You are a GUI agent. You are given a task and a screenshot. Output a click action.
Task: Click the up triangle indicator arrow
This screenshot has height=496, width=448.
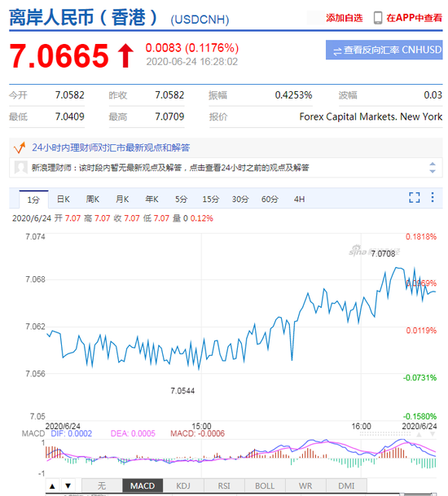52,486
